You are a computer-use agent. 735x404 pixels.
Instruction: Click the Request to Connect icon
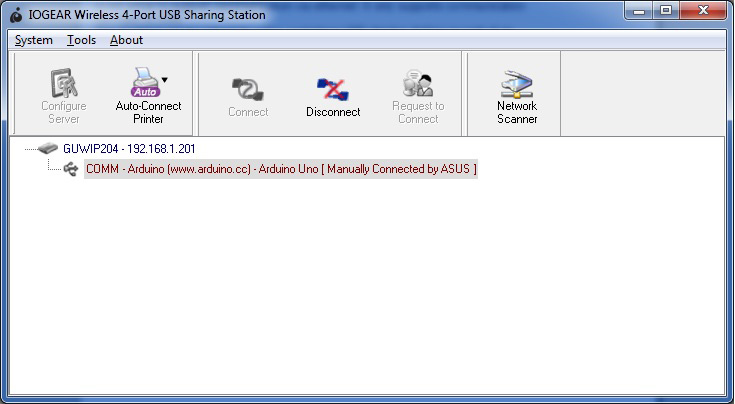click(x=418, y=83)
